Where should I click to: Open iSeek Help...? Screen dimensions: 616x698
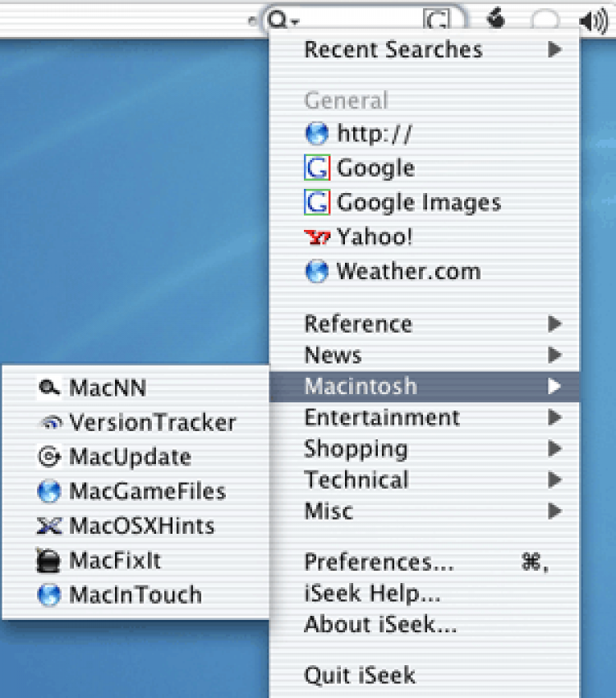[x=425, y=594]
